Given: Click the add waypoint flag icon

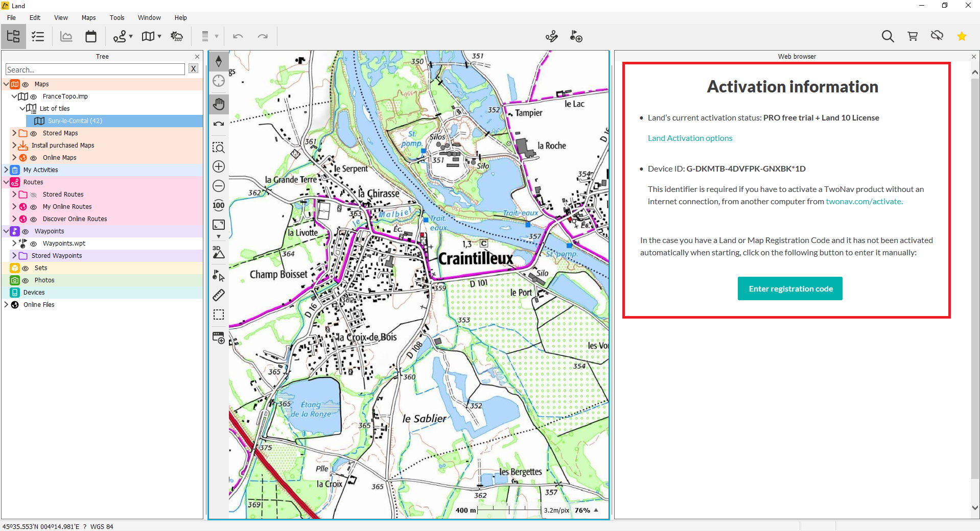Looking at the screenshot, I should click(x=576, y=36).
